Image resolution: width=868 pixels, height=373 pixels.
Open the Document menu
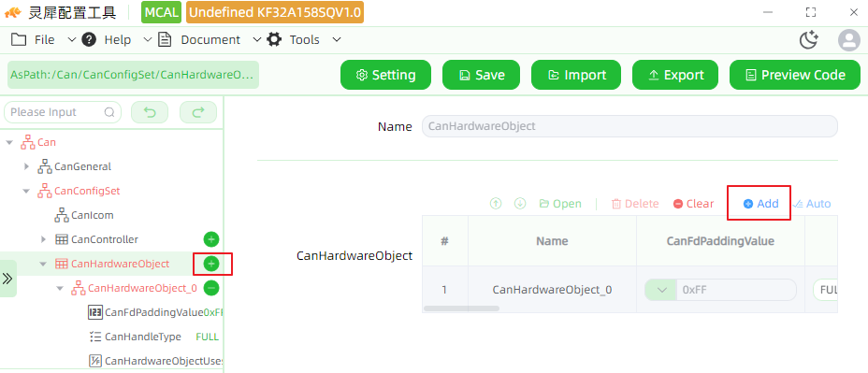pyautogui.click(x=210, y=40)
